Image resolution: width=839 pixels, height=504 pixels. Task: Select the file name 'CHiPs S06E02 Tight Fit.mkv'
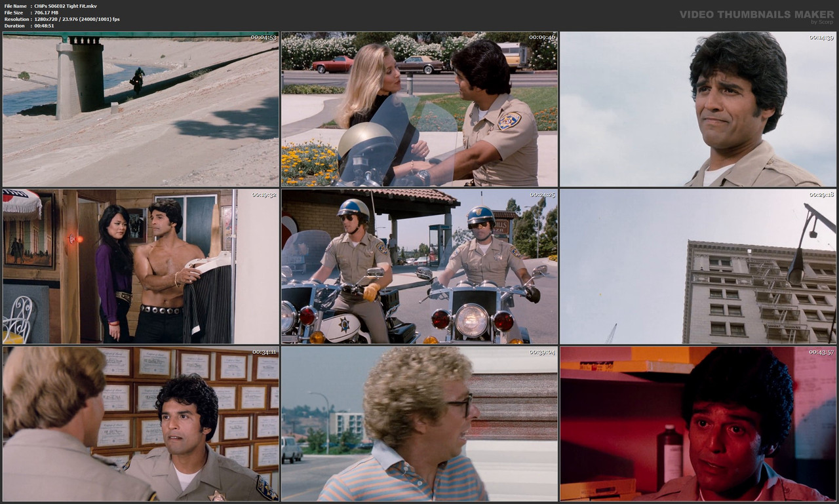tap(66, 6)
